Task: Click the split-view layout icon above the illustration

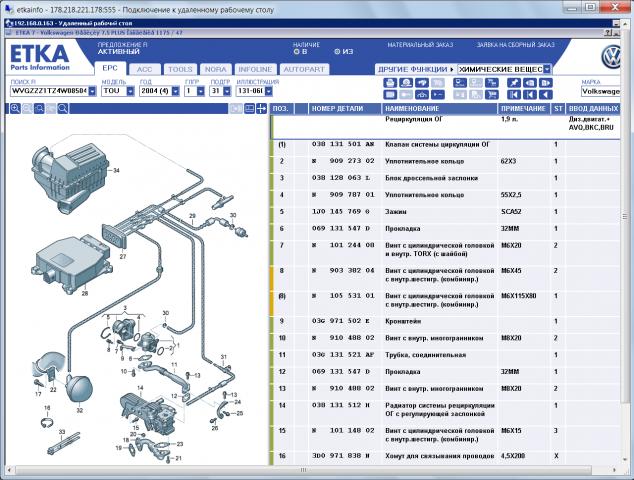Action: tap(249, 108)
